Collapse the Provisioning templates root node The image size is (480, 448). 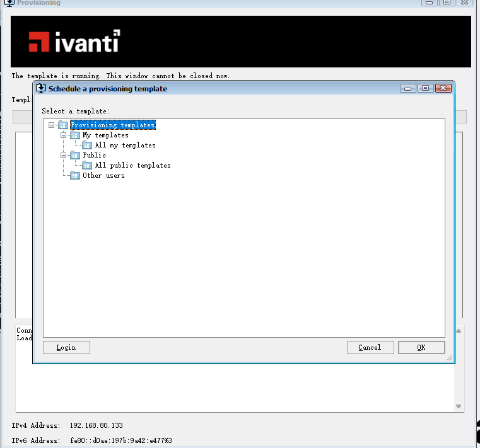point(51,125)
